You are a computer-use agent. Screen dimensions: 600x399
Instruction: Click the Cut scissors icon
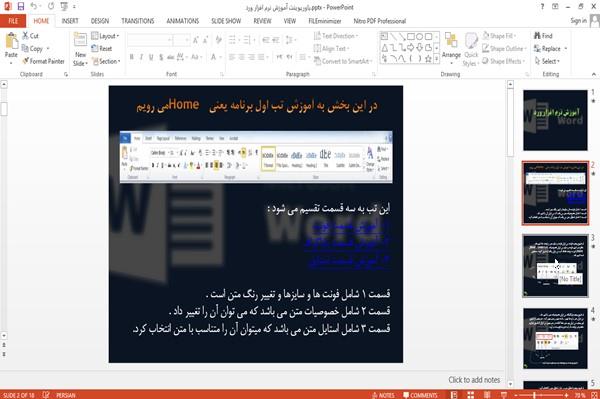click(x=26, y=36)
